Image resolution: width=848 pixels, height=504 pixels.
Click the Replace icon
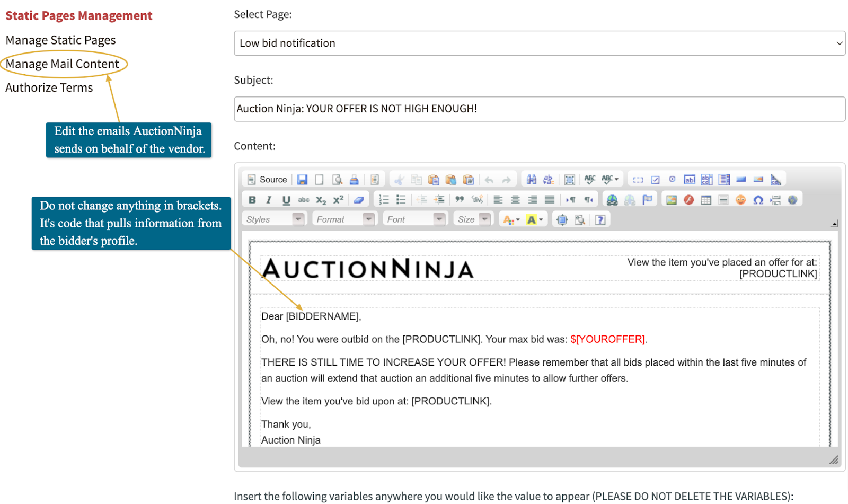coord(549,180)
